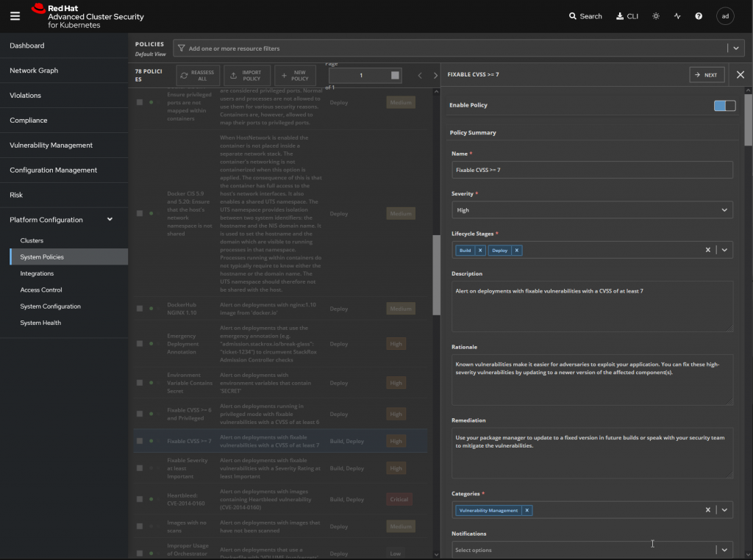The height and width of the screenshot is (560, 753).
Task: Check the Images with no scans checkbox
Action: pyautogui.click(x=139, y=526)
